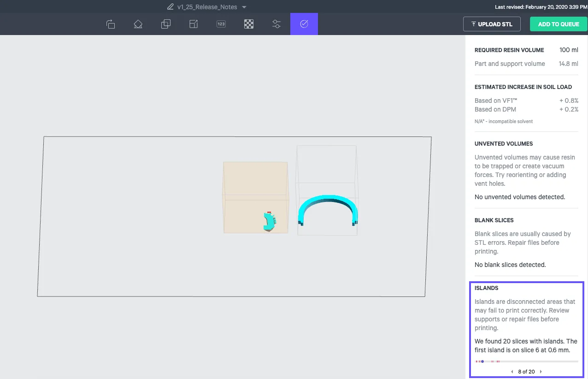Open the scale tool icon in the toolbar
The height and width of the screenshot is (379, 588).
click(x=194, y=24)
